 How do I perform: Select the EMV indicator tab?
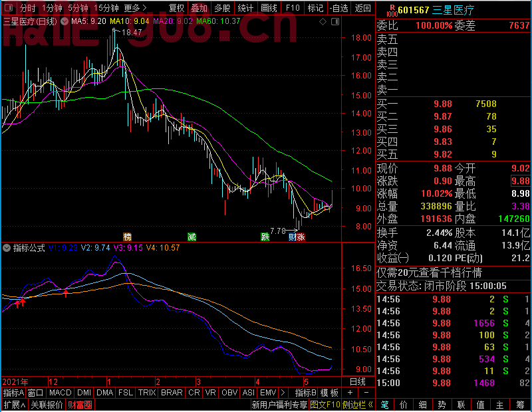point(268,393)
